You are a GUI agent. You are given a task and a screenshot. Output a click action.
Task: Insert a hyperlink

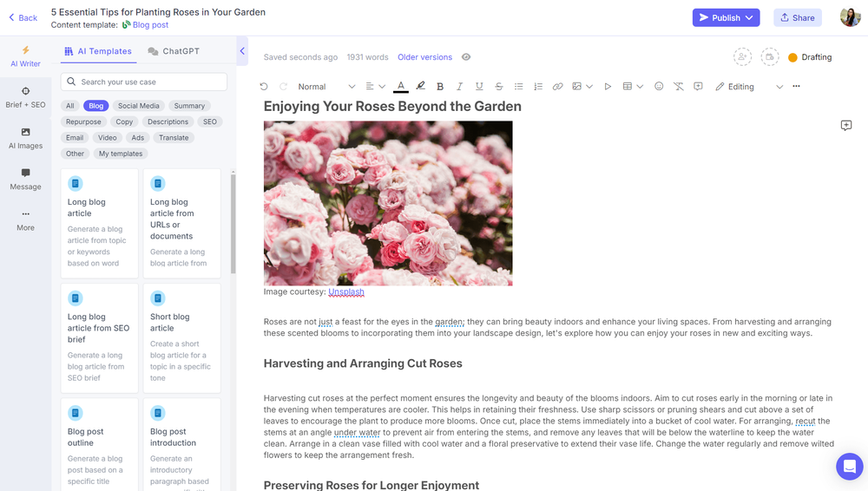click(x=557, y=87)
